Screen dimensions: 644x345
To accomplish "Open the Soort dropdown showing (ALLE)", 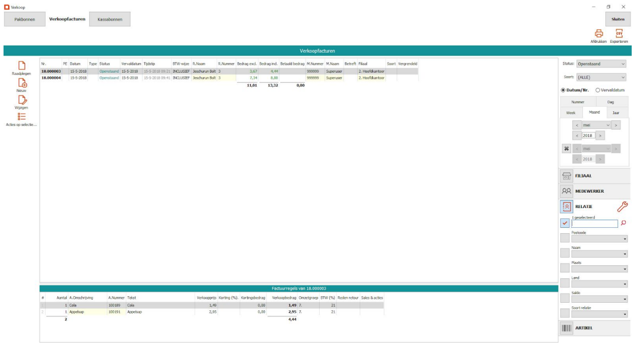I will 601,77.
